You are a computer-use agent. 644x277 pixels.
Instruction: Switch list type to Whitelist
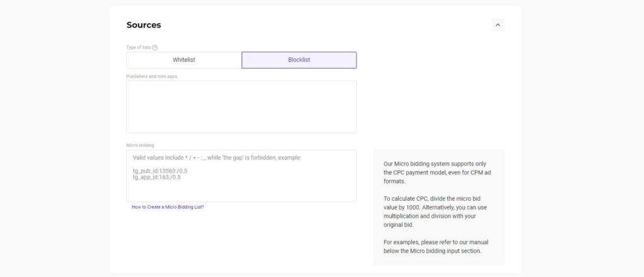[184, 60]
